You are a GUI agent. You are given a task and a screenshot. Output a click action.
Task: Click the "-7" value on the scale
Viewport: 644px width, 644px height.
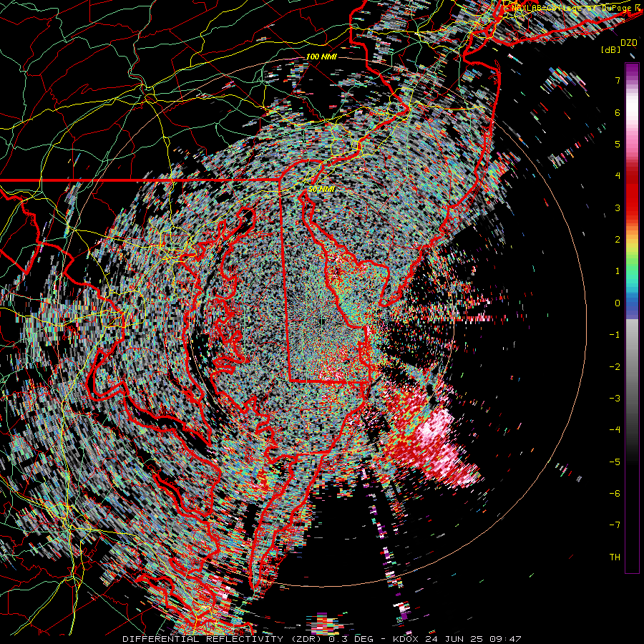(x=615, y=525)
